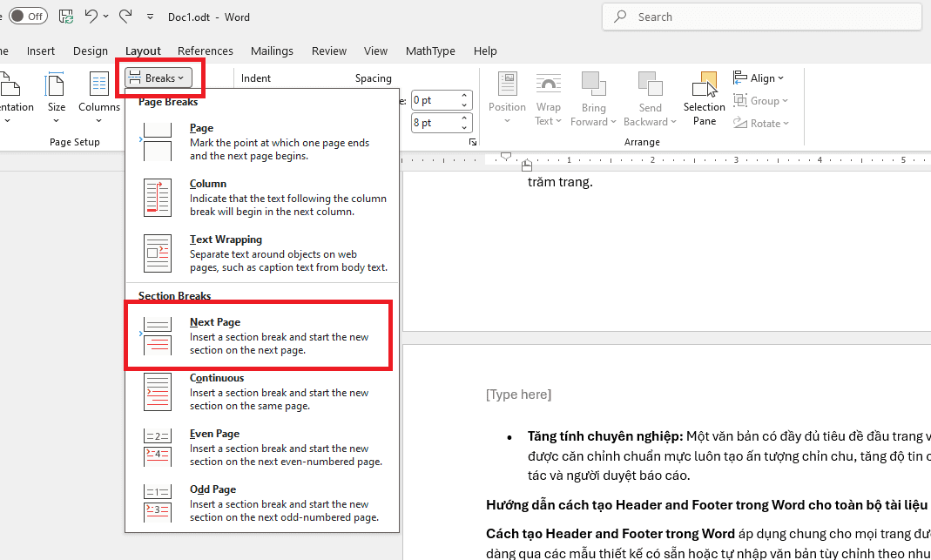The image size is (931, 560).
Task: Click the Columns icon
Action: pos(99,84)
